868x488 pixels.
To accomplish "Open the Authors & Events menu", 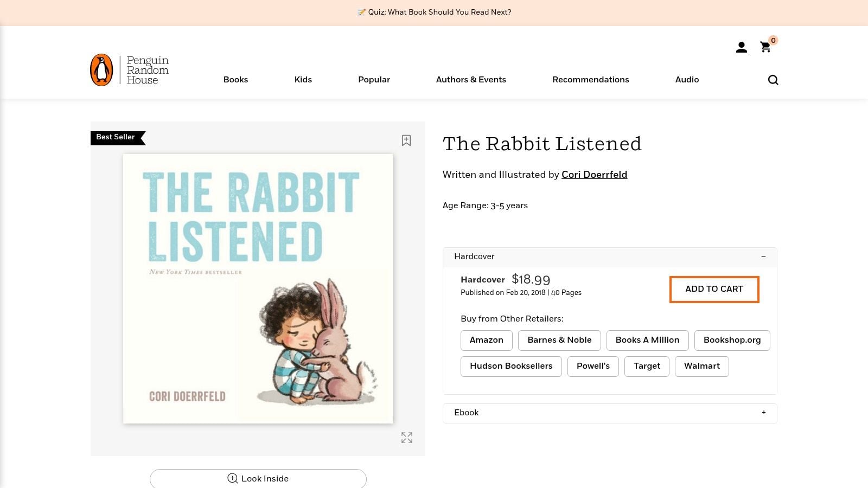I will click(471, 80).
